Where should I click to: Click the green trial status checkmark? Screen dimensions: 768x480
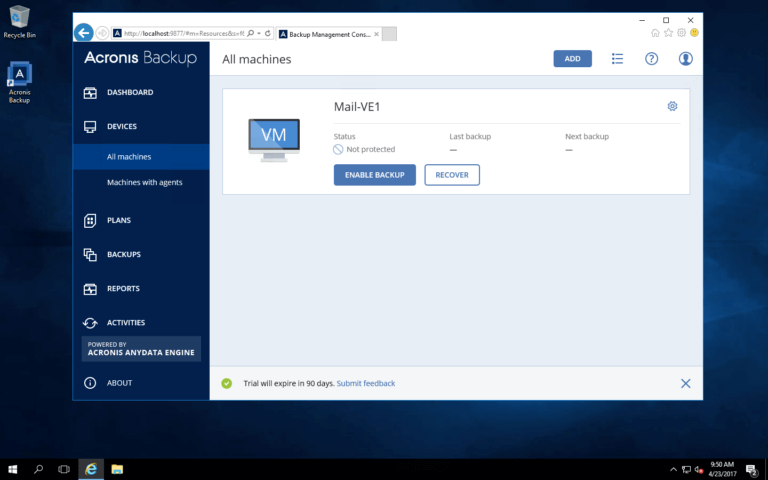click(x=226, y=384)
